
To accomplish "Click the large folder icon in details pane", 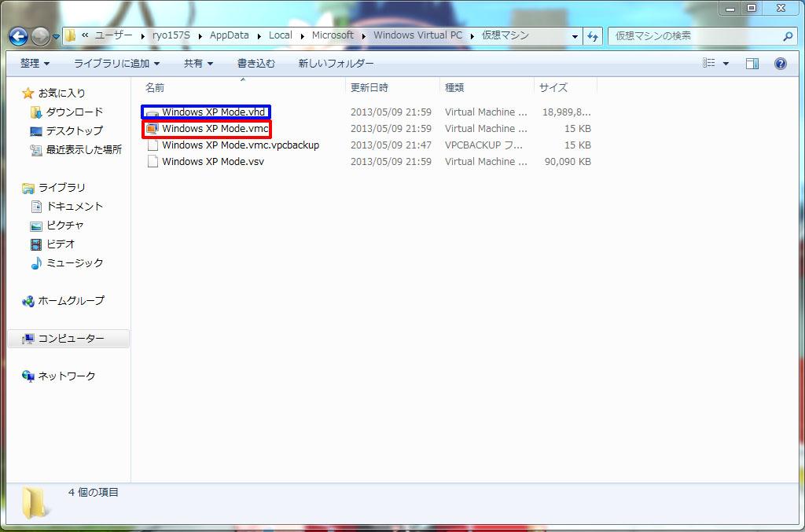I will 35,503.
